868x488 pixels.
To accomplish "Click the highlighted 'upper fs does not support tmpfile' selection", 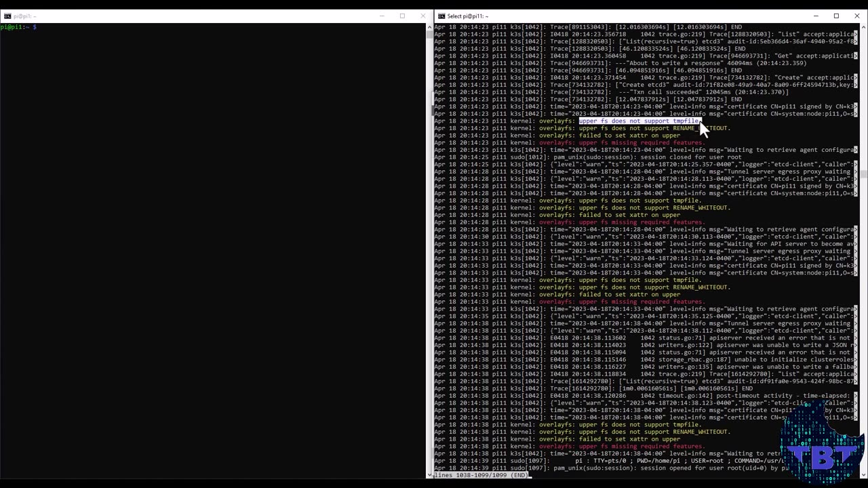I will tap(639, 121).
